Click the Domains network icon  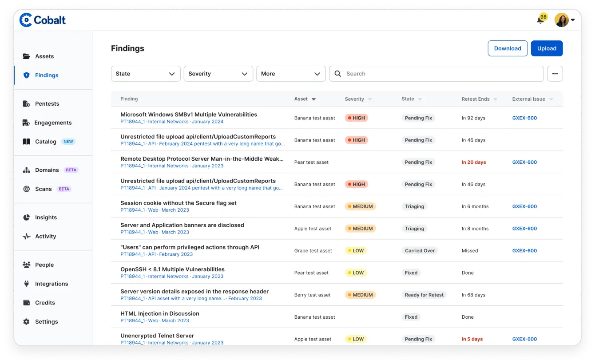click(x=27, y=170)
